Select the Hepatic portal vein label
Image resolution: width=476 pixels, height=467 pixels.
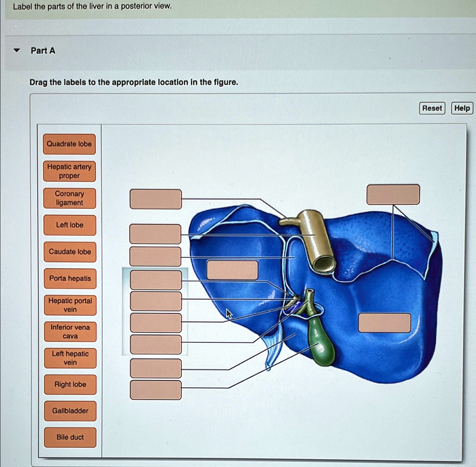point(70,305)
